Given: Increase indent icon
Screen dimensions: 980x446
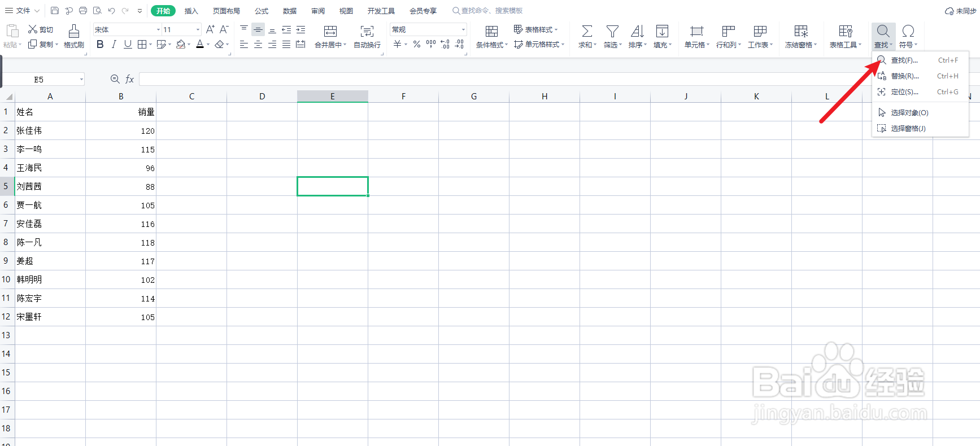Looking at the screenshot, I should (300, 29).
